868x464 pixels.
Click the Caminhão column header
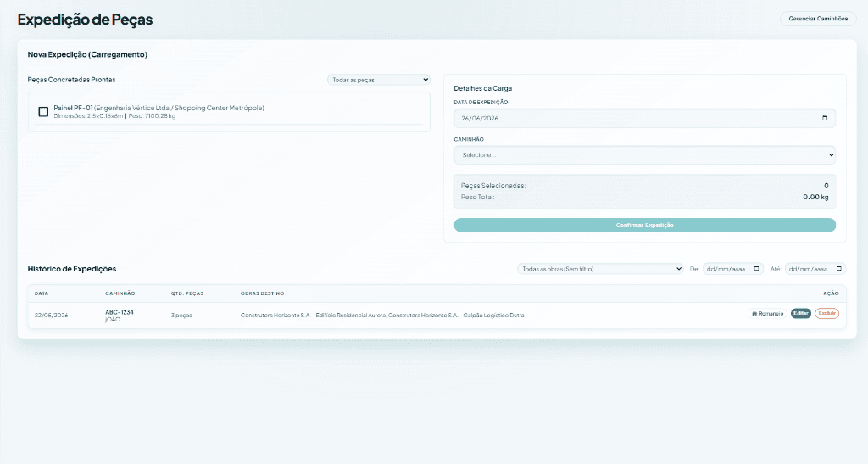click(120, 293)
